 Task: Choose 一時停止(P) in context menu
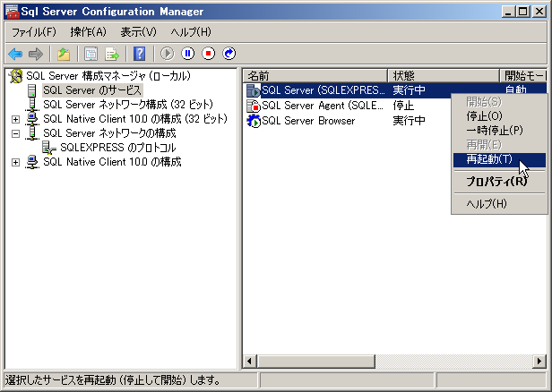pyautogui.click(x=499, y=131)
